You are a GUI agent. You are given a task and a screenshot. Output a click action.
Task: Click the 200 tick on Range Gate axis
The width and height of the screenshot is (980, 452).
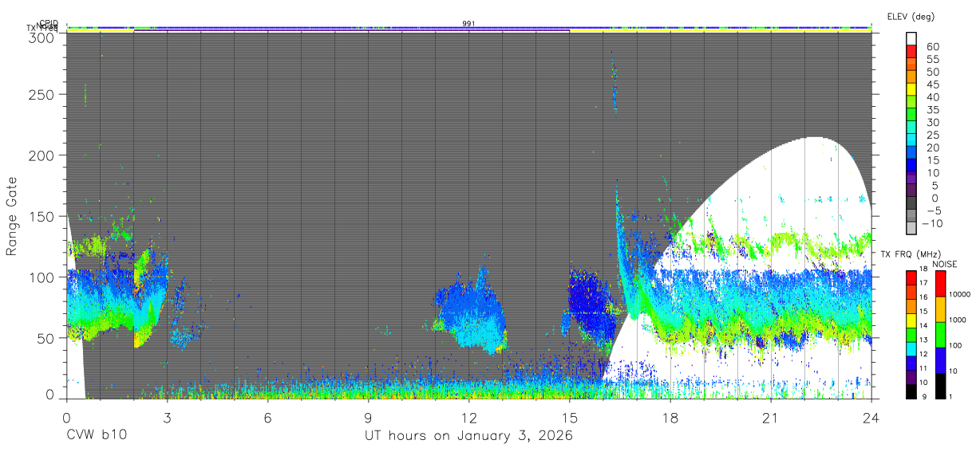click(x=41, y=155)
